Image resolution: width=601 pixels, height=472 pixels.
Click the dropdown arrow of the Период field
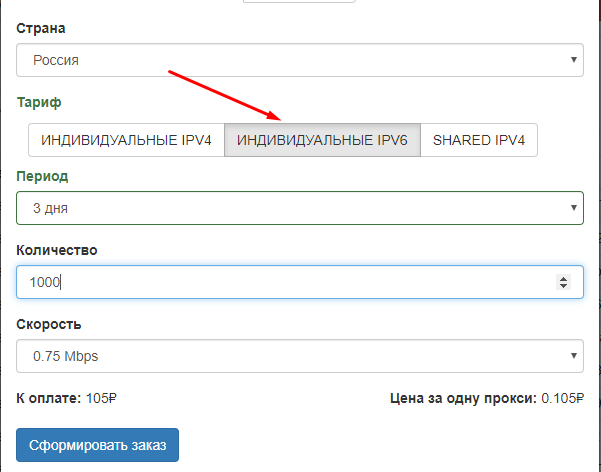pos(574,208)
